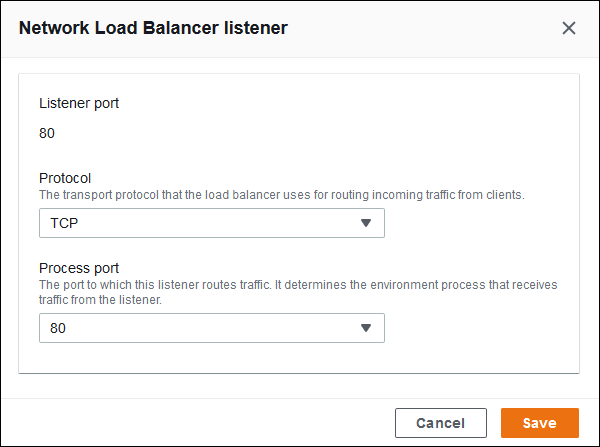
Task: Click the Protocol dropdown arrow
Action: [x=365, y=223]
